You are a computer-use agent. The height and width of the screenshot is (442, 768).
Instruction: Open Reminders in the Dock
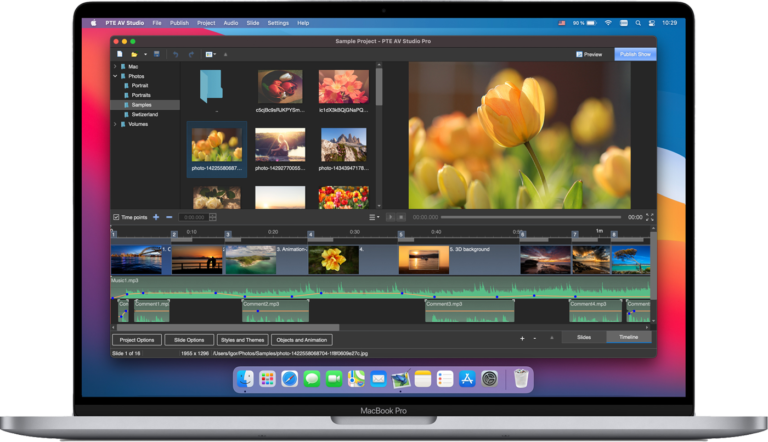445,379
